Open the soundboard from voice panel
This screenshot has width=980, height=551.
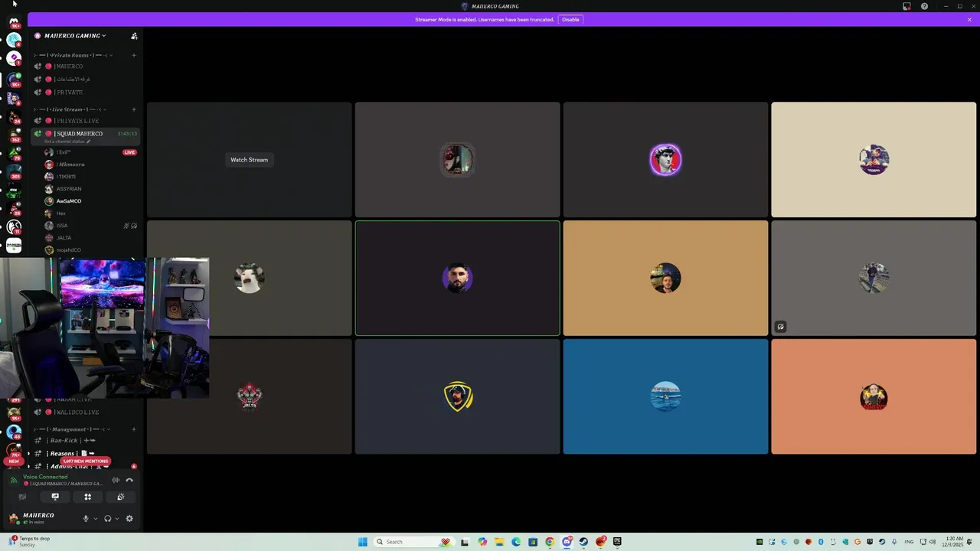[x=121, y=497]
